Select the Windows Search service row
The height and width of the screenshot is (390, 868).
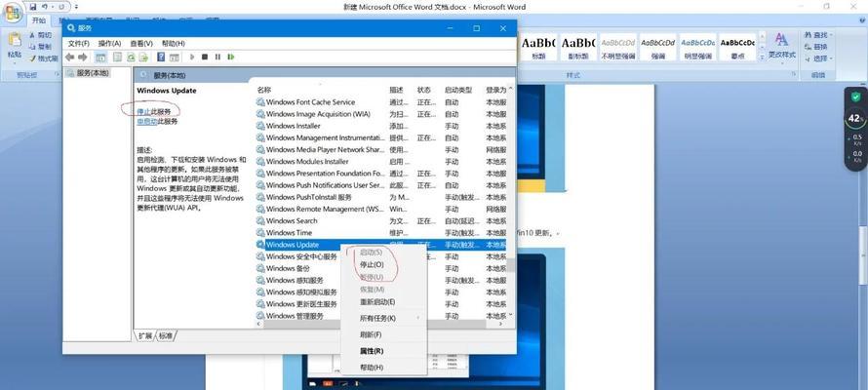point(381,220)
